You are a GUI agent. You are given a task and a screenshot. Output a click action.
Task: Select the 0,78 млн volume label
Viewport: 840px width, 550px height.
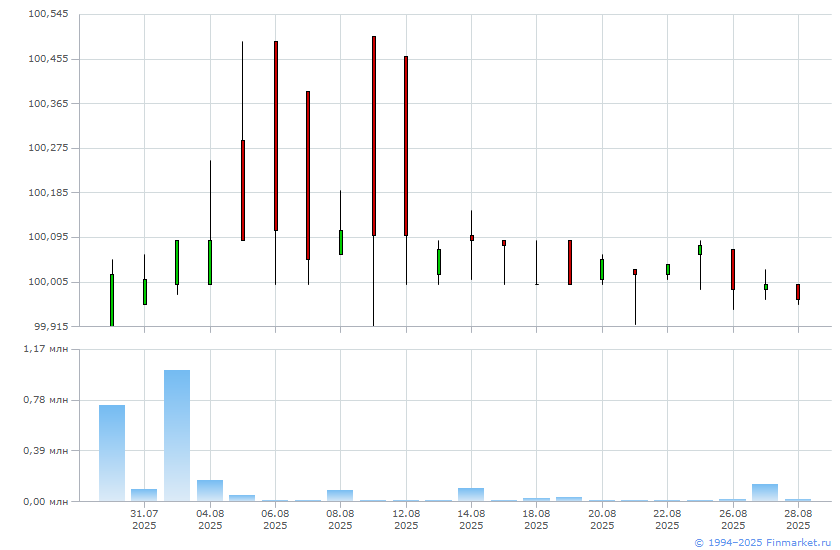(46, 400)
